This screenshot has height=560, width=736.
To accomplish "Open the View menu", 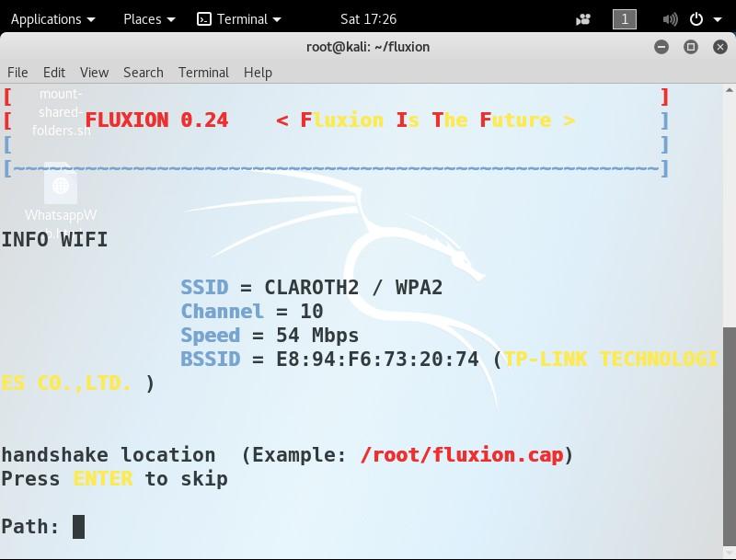I will (94, 73).
